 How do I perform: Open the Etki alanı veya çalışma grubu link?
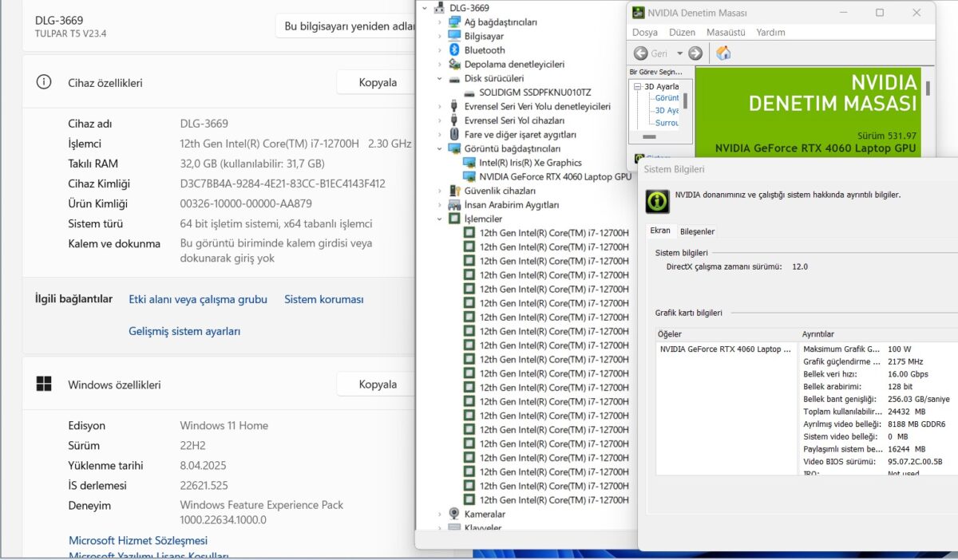pos(198,299)
